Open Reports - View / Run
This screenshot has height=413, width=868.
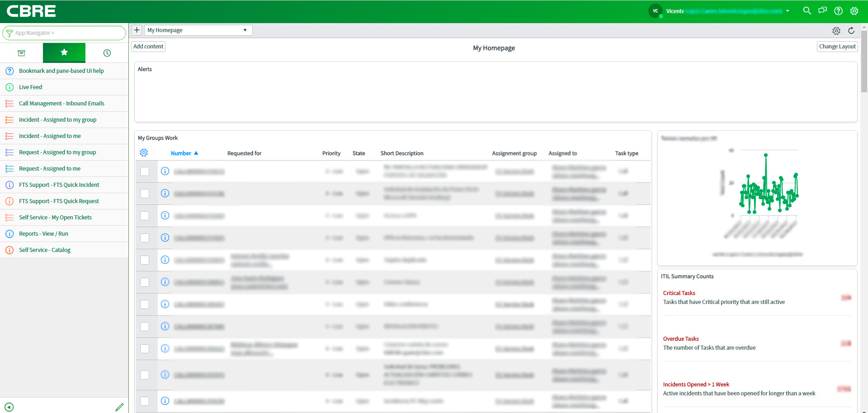pos(43,233)
